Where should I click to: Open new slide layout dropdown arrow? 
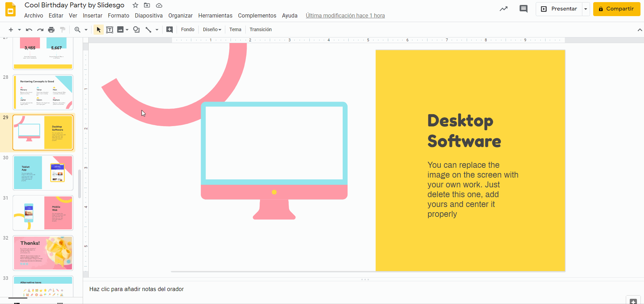click(x=19, y=30)
